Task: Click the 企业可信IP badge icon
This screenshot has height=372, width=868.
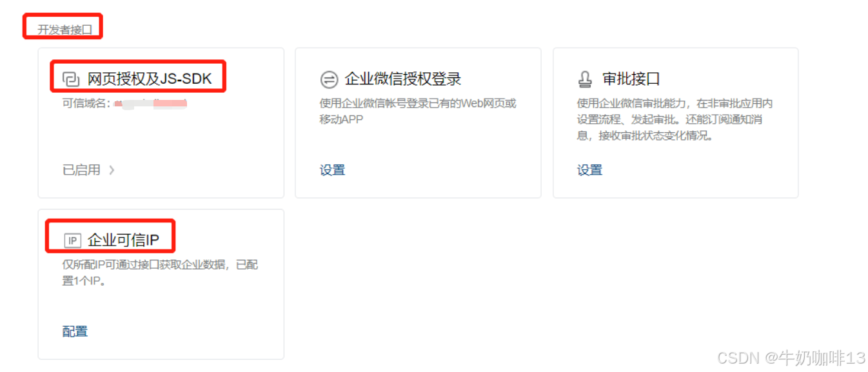Action: (x=72, y=240)
